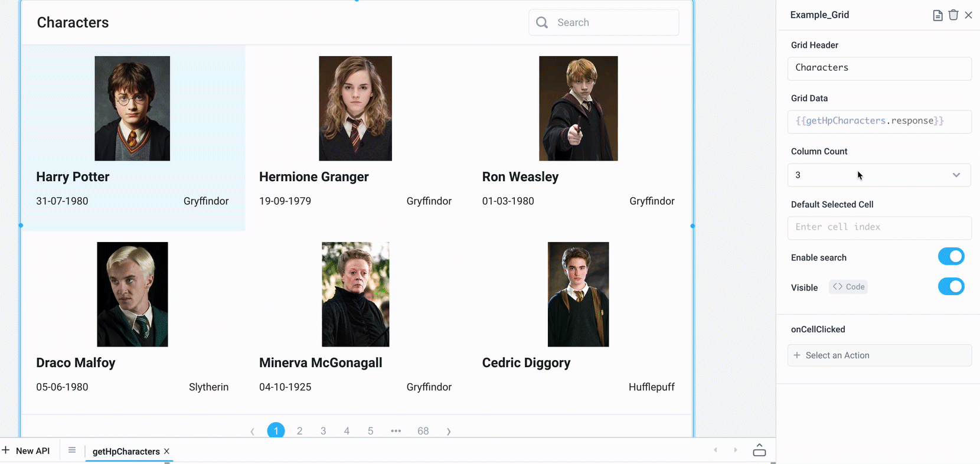980x464 pixels.
Task: Go to page 3 of the grid
Action: coord(323,431)
